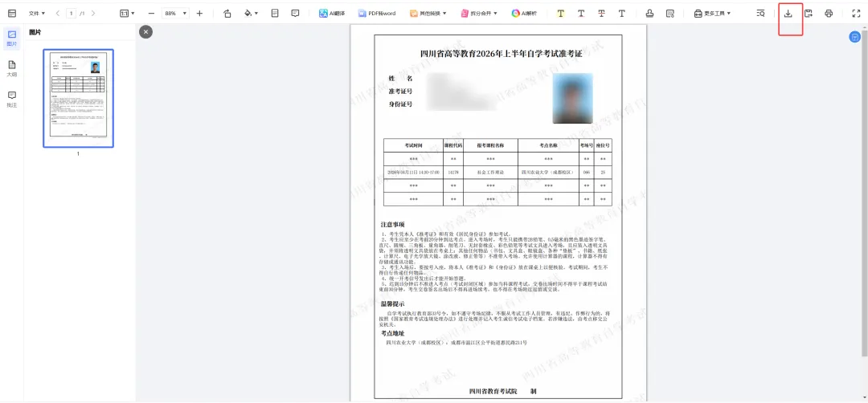868x403 pixels.
Task: Zoom out with the minus button
Action: [x=152, y=14]
